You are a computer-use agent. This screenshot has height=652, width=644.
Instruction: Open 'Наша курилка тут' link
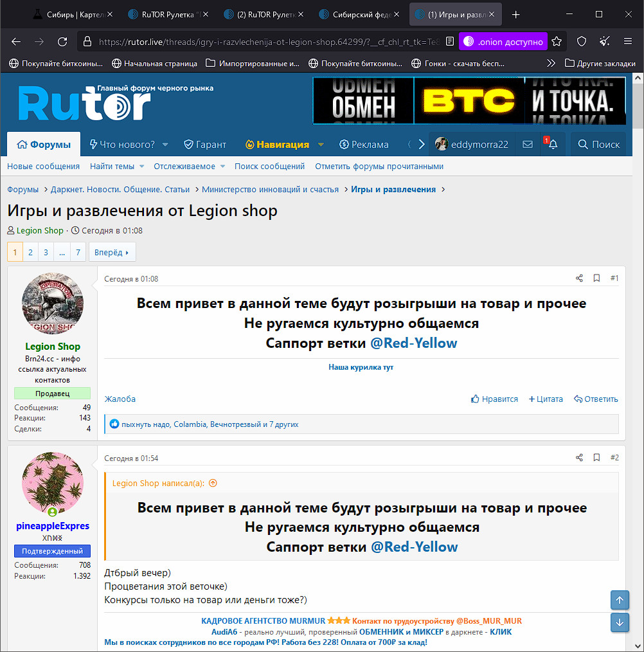[x=361, y=367]
